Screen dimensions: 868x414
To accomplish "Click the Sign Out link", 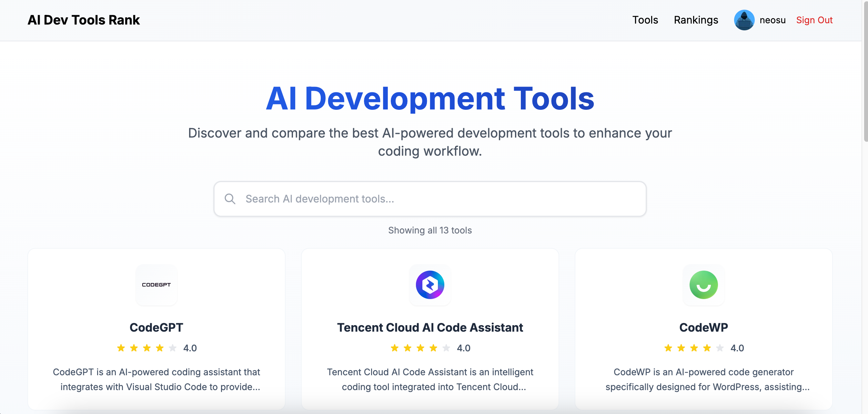I will point(814,20).
